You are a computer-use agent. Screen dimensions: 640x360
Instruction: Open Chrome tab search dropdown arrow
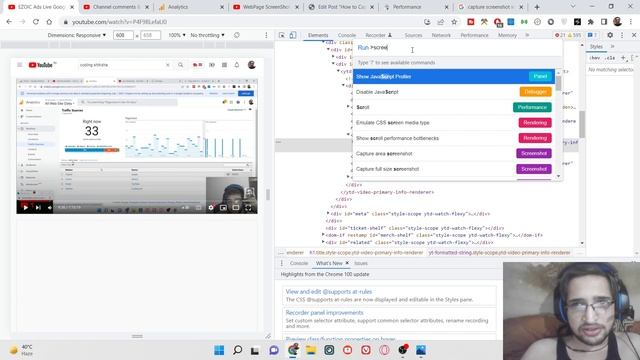click(573, 7)
